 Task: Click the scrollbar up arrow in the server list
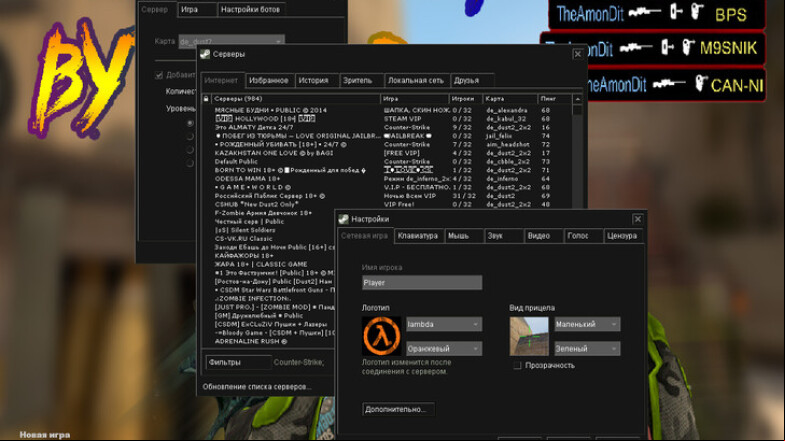click(578, 99)
